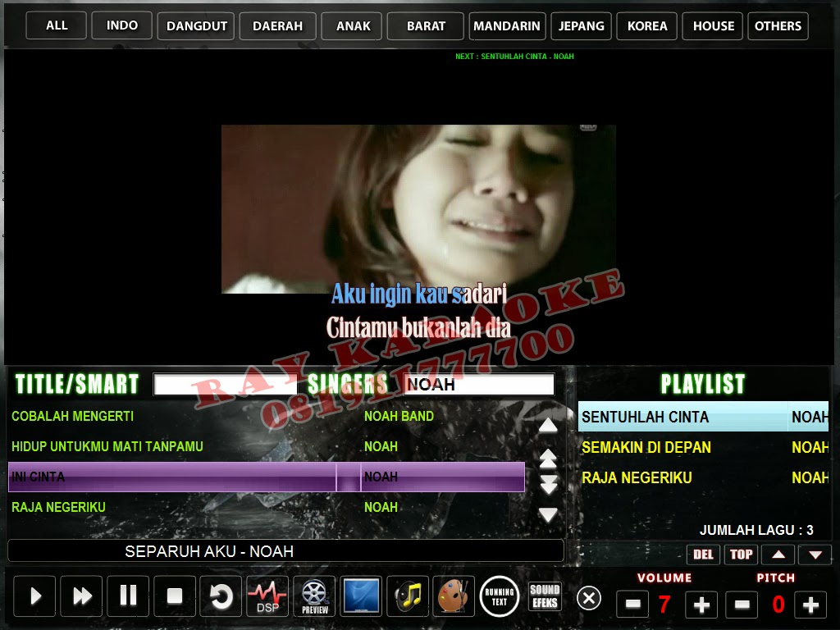Image resolution: width=840 pixels, height=630 pixels.
Task: Click the NOAH BAND singer entry
Action: 399,416
